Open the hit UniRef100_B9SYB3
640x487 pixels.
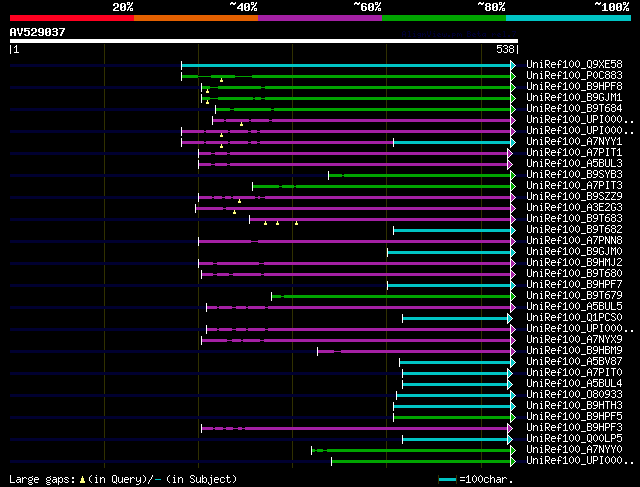[574, 175]
